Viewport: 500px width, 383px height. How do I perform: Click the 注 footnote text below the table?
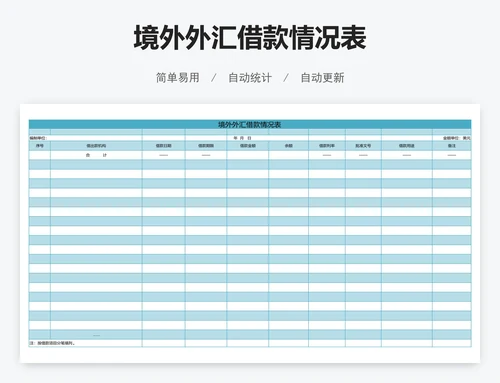coord(52,343)
